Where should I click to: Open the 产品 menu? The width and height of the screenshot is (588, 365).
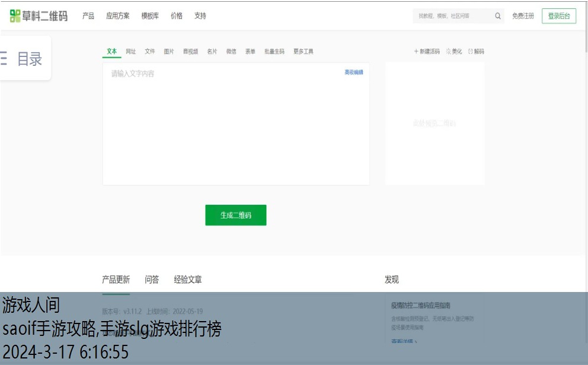click(88, 16)
